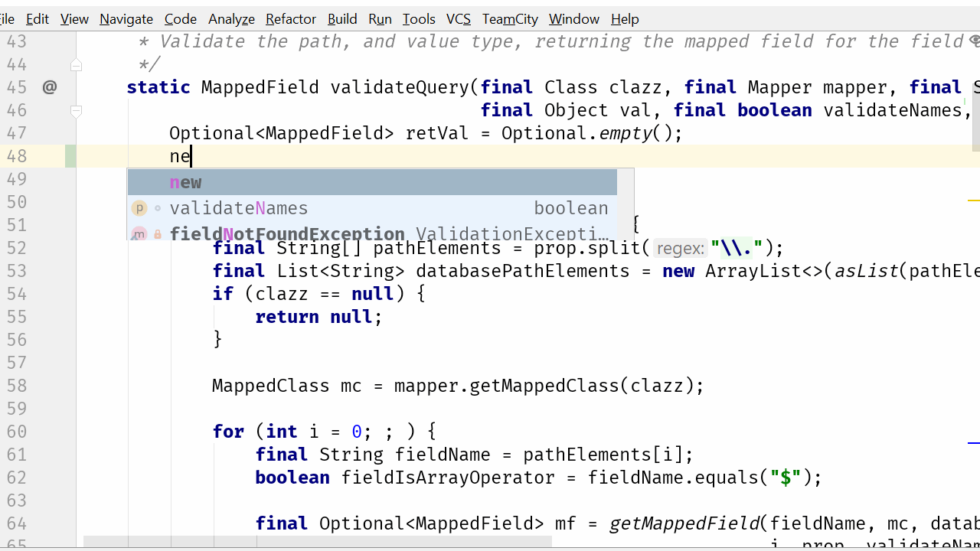Click 'pathElements' variable on line 52

pyautogui.click(x=437, y=248)
